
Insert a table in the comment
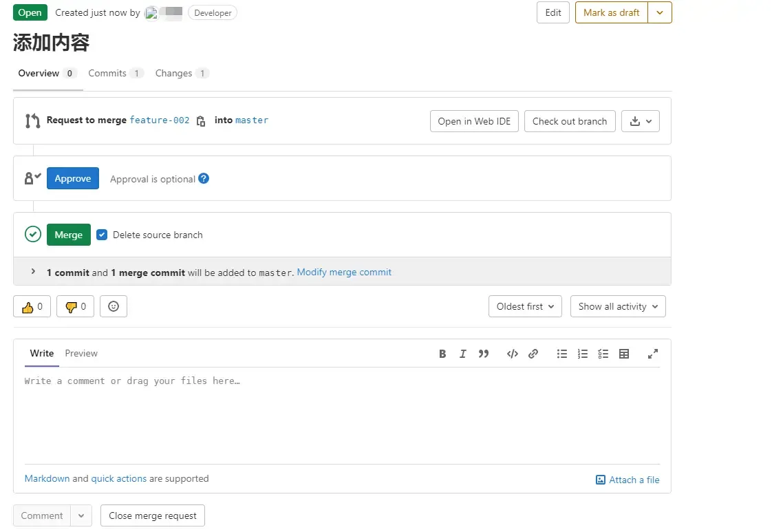point(624,354)
